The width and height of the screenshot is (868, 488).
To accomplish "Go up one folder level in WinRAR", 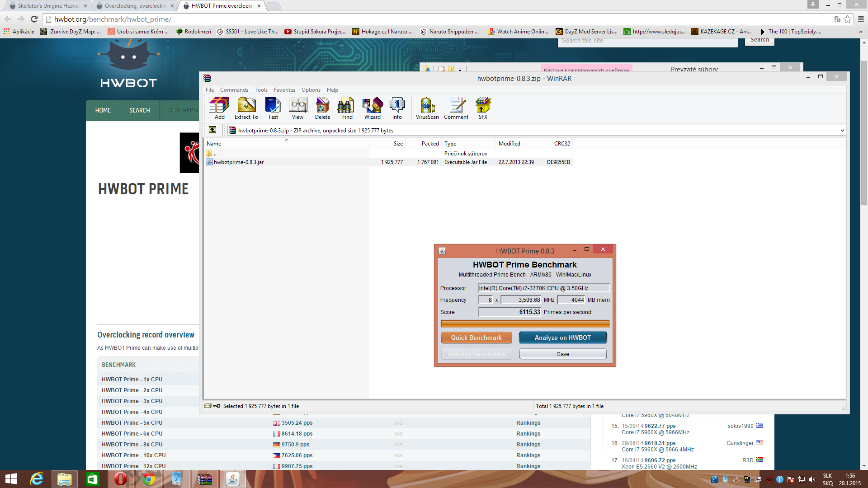I will (212, 130).
